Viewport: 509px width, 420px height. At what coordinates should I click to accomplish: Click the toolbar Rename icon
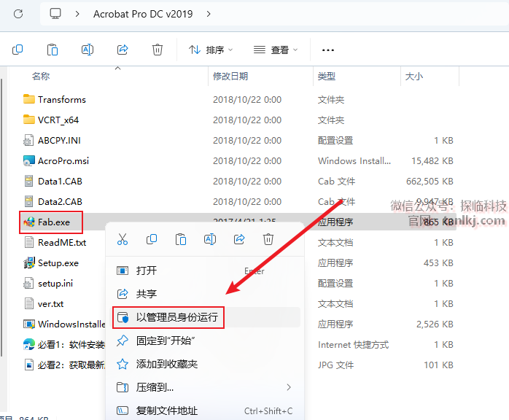(88, 50)
